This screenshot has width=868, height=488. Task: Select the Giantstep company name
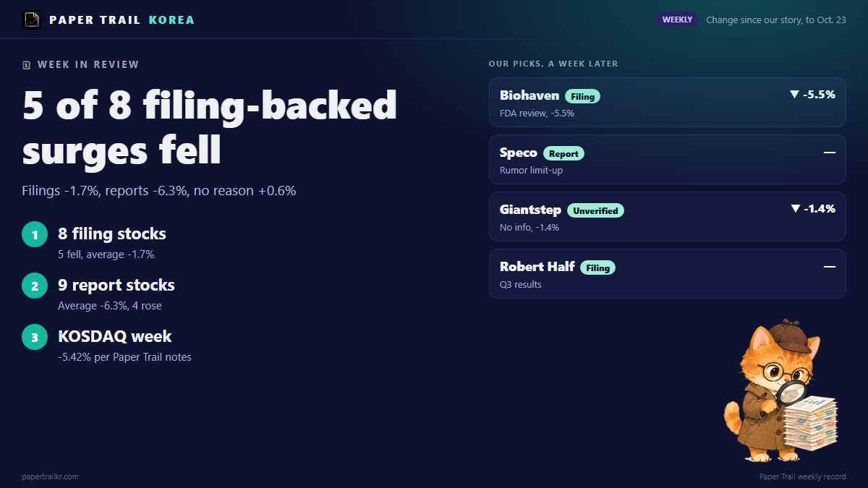click(530, 210)
